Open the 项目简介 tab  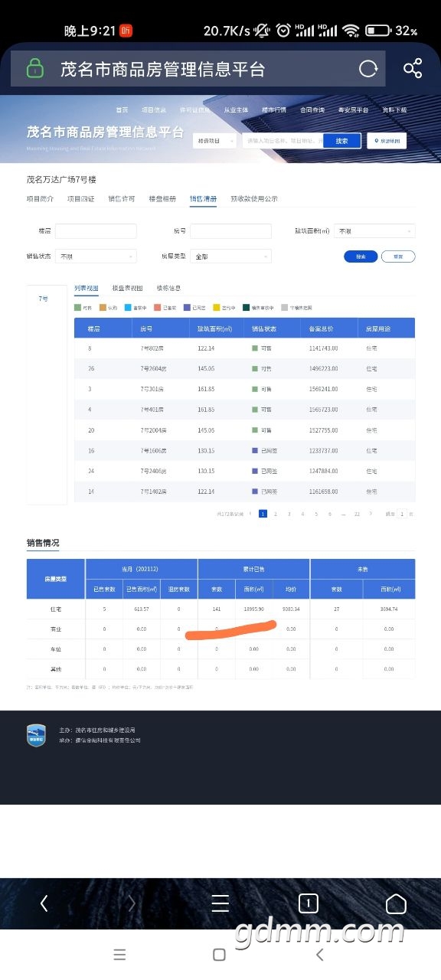tap(40, 199)
